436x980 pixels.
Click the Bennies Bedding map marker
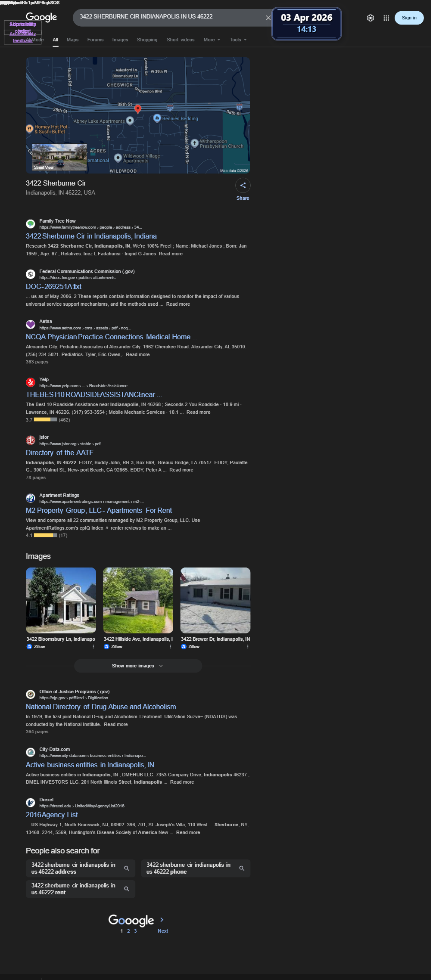pos(157,118)
